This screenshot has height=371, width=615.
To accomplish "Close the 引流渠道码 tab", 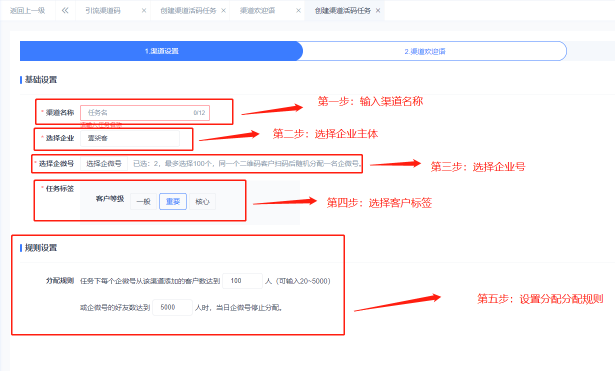I will (x=144, y=11).
